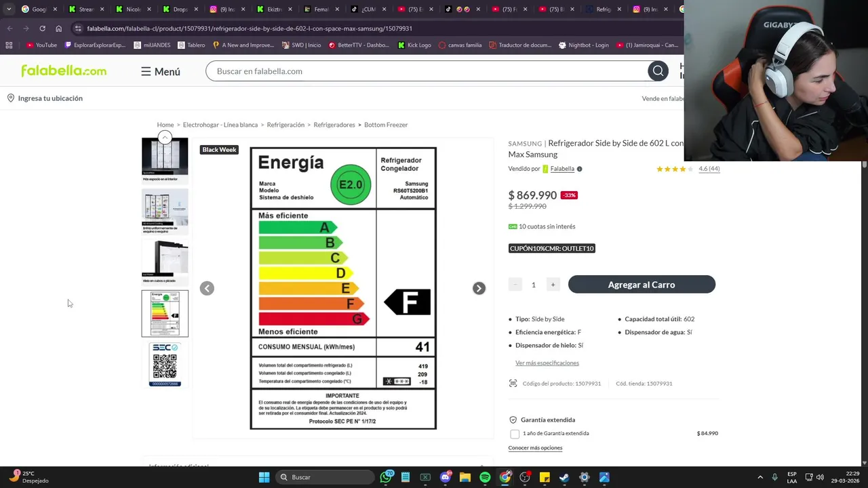Viewport: 868px width, 488px height.
Task: Open Electrohogar - Línea blanca breadcrumb
Action: pos(220,125)
